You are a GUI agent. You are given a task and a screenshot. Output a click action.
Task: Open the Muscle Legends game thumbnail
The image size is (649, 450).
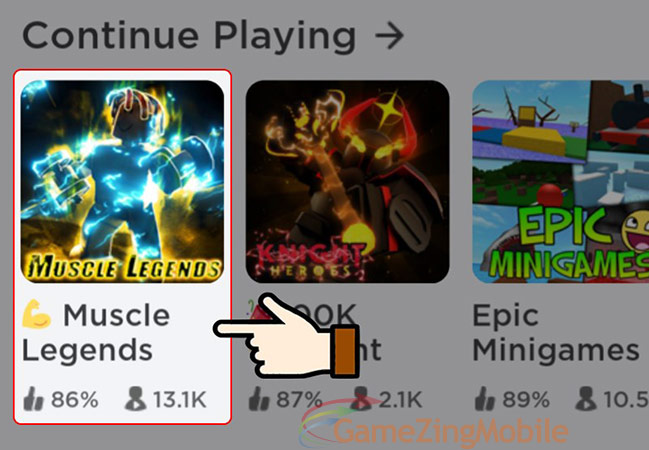(x=123, y=181)
